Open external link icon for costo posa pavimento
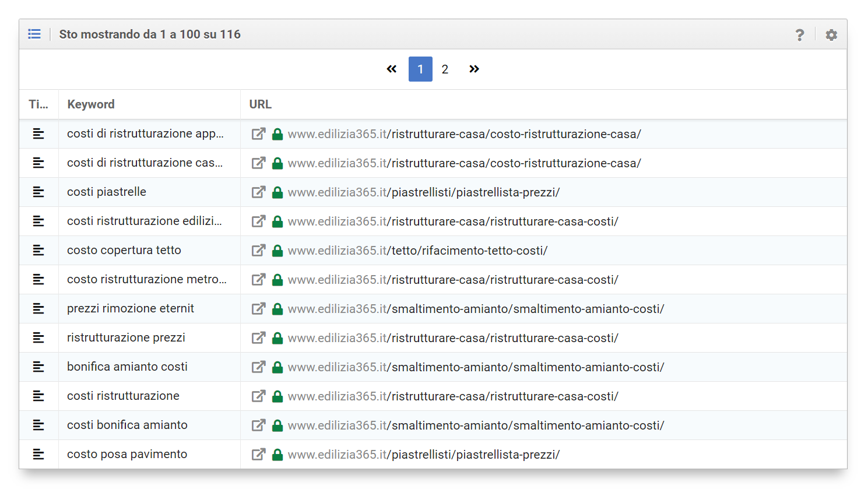 coord(258,455)
